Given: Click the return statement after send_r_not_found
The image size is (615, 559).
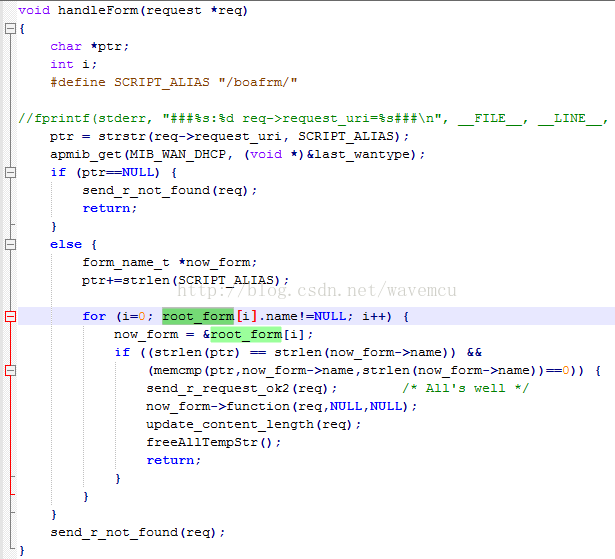Looking at the screenshot, I should pos(109,208).
